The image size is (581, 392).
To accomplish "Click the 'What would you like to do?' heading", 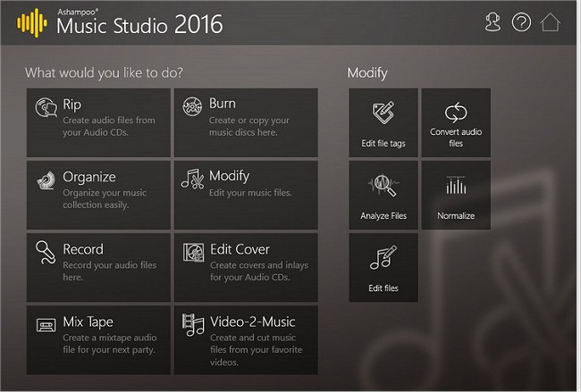I will 104,72.
